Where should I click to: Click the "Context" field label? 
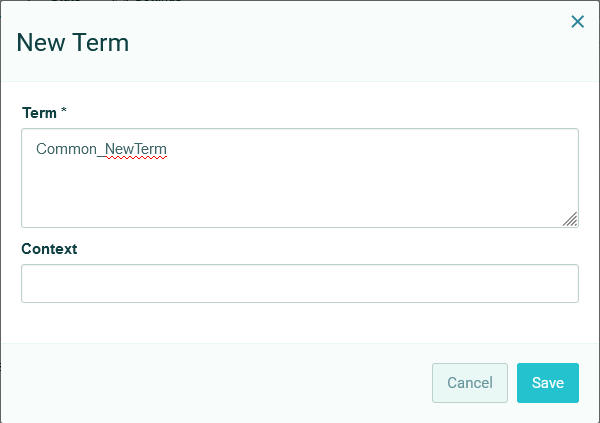click(x=49, y=248)
